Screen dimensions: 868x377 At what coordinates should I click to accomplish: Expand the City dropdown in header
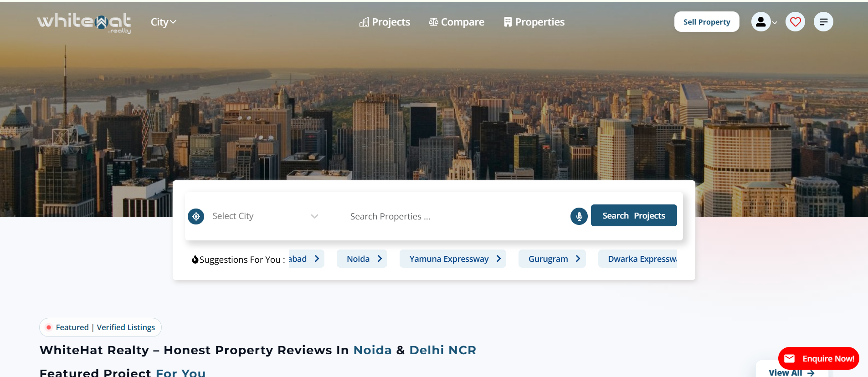click(163, 22)
